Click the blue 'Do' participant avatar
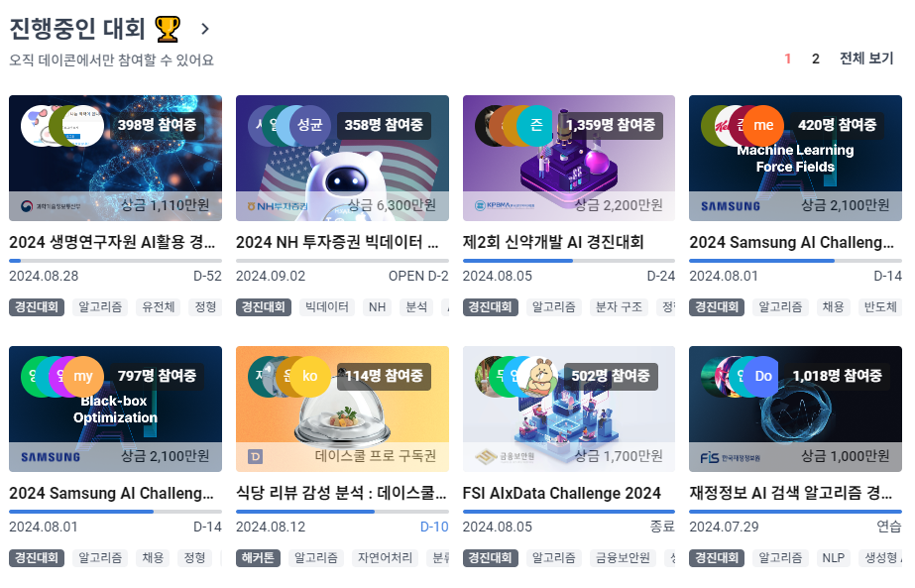915x588 pixels. [x=763, y=377]
